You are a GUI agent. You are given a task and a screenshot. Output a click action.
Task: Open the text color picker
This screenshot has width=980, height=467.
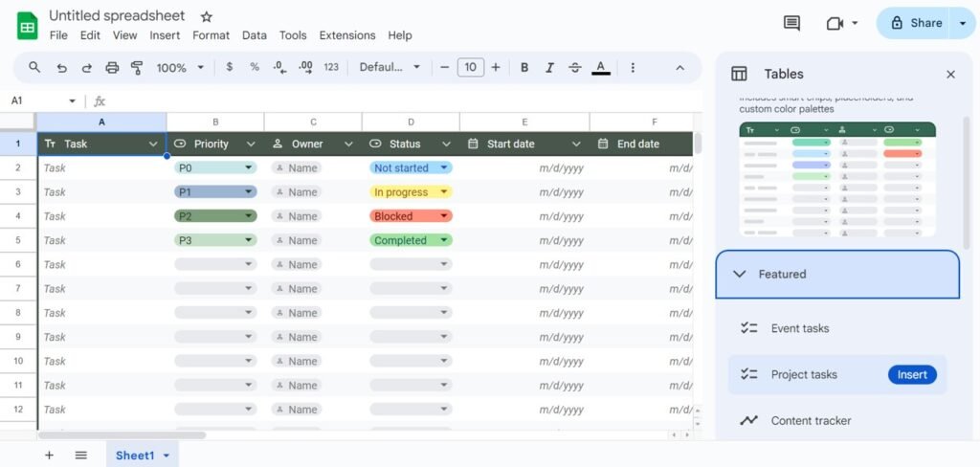tap(601, 68)
